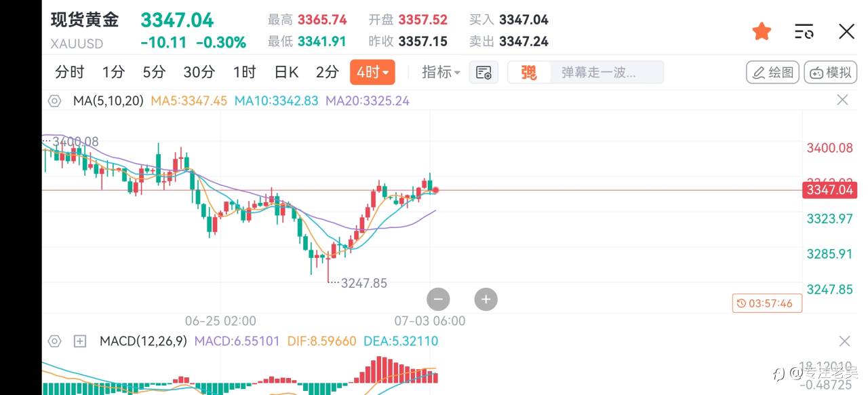Open the list settings icon beside the star

click(x=804, y=31)
